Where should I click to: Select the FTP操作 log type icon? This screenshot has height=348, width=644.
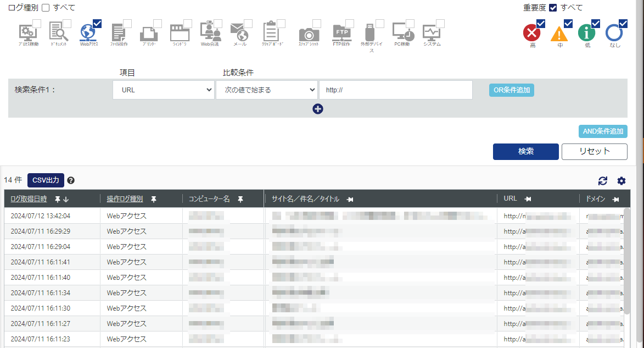pyautogui.click(x=341, y=33)
